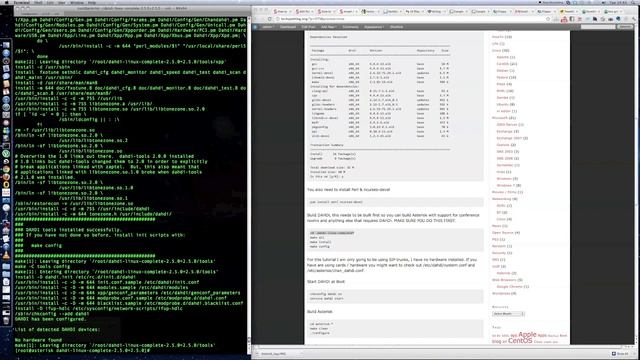Open the Apple menu

point(7,2)
